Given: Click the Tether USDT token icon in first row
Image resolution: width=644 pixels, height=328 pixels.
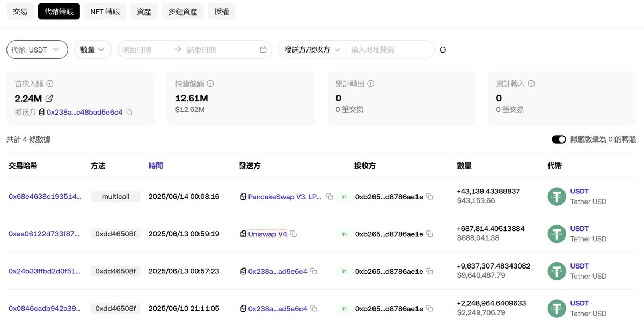Looking at the screenshot, I should pos(557,196).
